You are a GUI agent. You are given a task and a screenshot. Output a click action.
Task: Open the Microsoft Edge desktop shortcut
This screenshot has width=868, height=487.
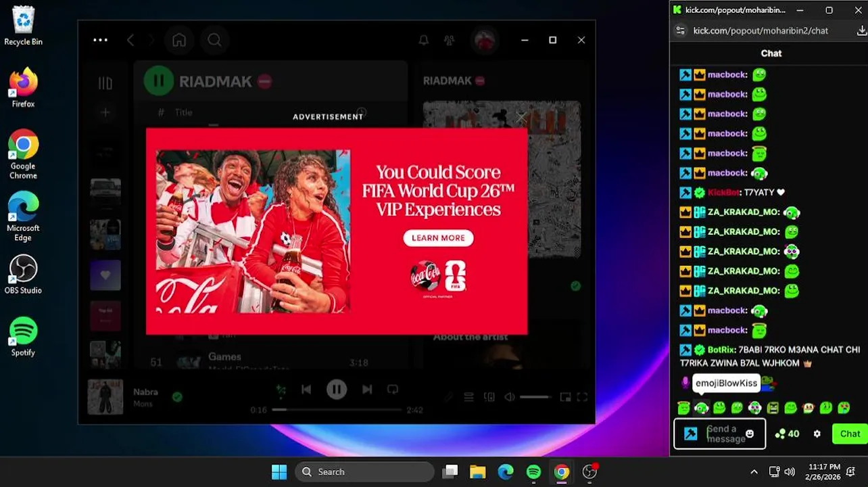point(23,216)
